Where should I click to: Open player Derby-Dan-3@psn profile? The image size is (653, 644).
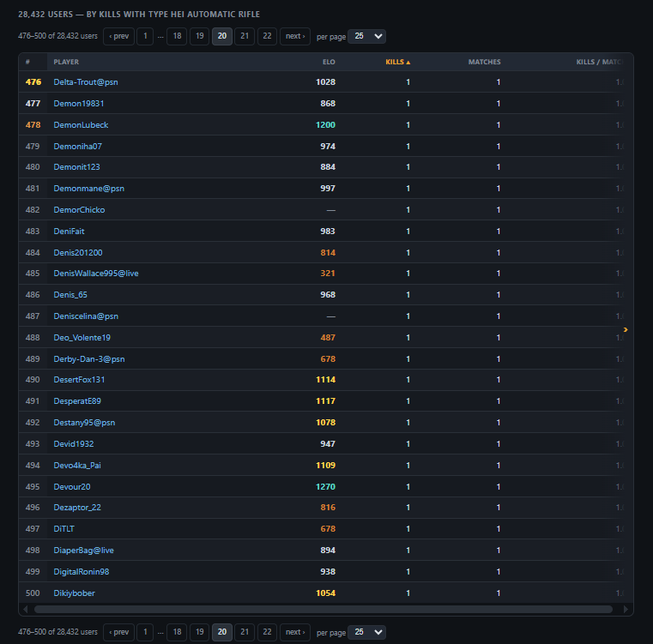click(89, 358)
